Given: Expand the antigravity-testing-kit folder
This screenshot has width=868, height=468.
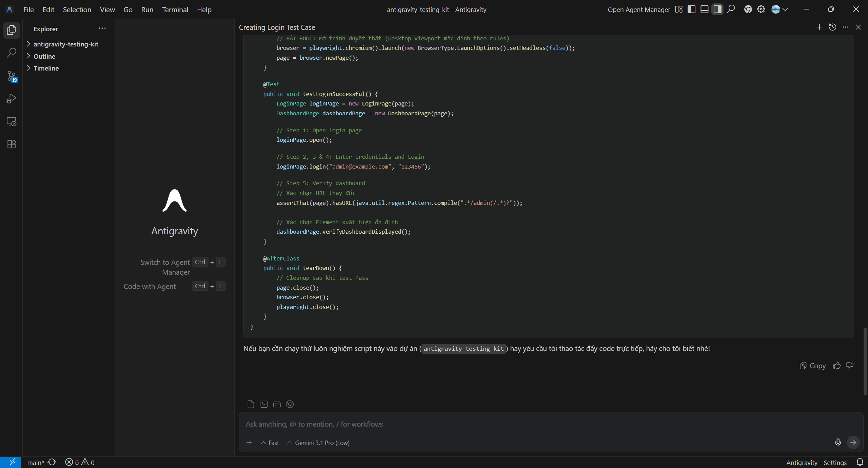Looking at the screenshot, I should point(66,44).
